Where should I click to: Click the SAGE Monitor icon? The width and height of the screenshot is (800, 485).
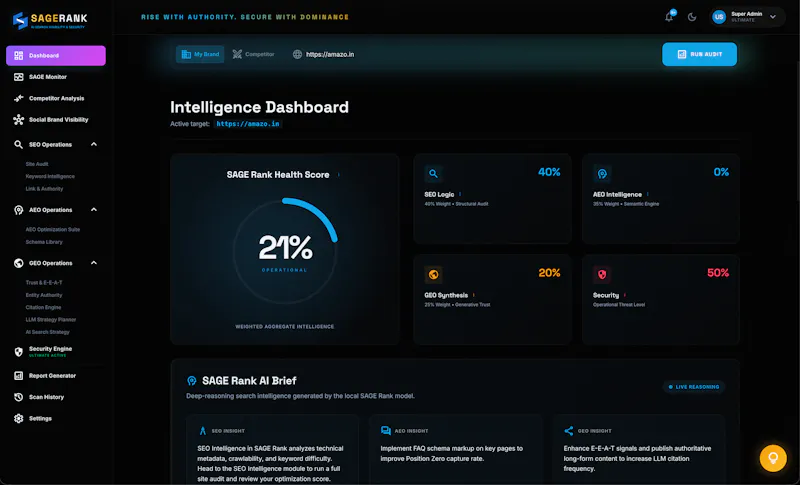tap(18, 77)
